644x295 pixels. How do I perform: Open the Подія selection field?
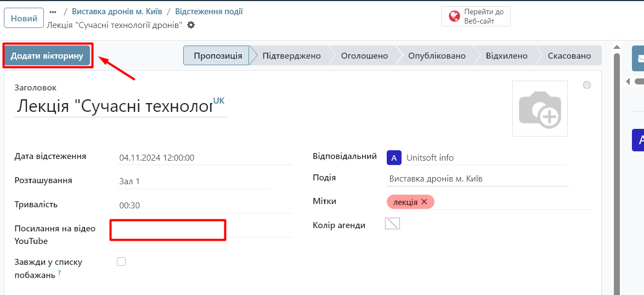pos(477,179)
